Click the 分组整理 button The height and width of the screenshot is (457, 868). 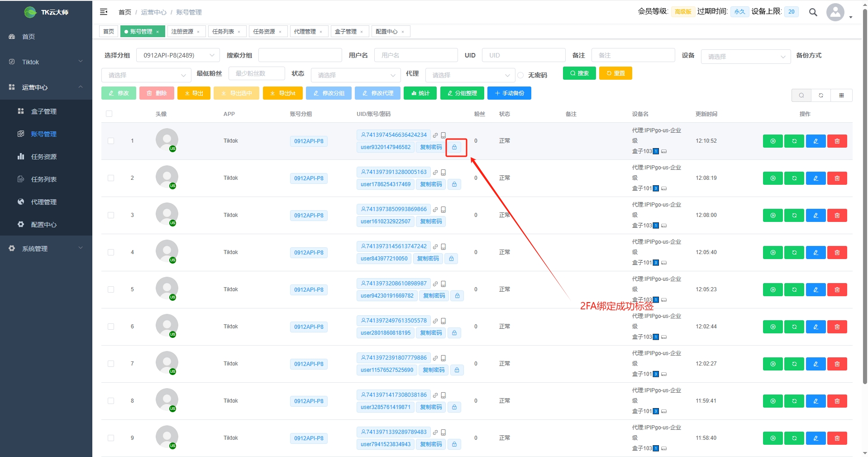point(462,93)
